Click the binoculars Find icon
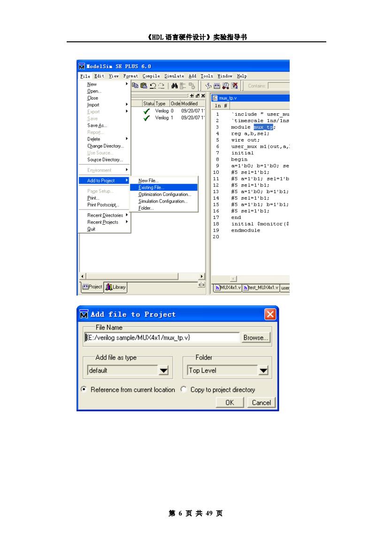The height and width of the screenshot is (554, 392). [x=175, y=86]
